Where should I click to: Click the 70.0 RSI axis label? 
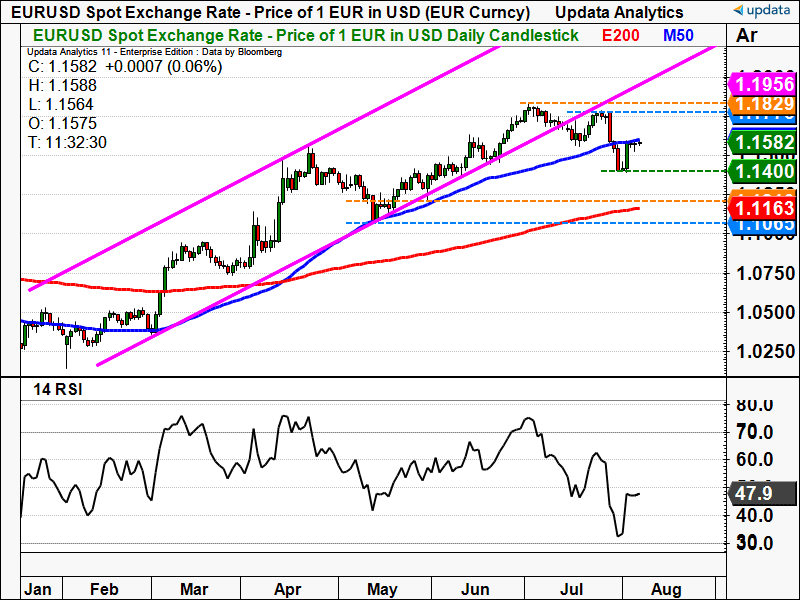coord(755,432)
